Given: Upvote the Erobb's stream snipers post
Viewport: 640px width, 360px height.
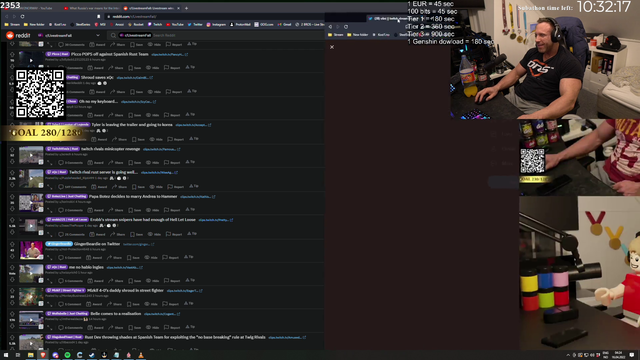Looking at the screenshot, I should tap(12, 220).
